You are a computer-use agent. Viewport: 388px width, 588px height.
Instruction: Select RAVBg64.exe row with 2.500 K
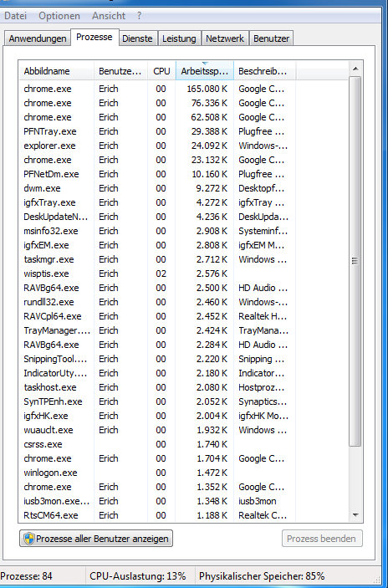183,289
